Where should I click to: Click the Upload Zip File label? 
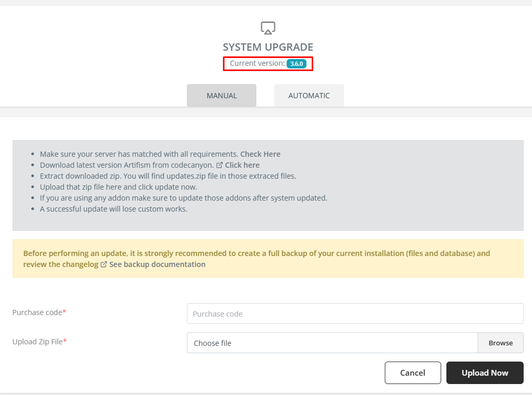(x=38, y=342)
